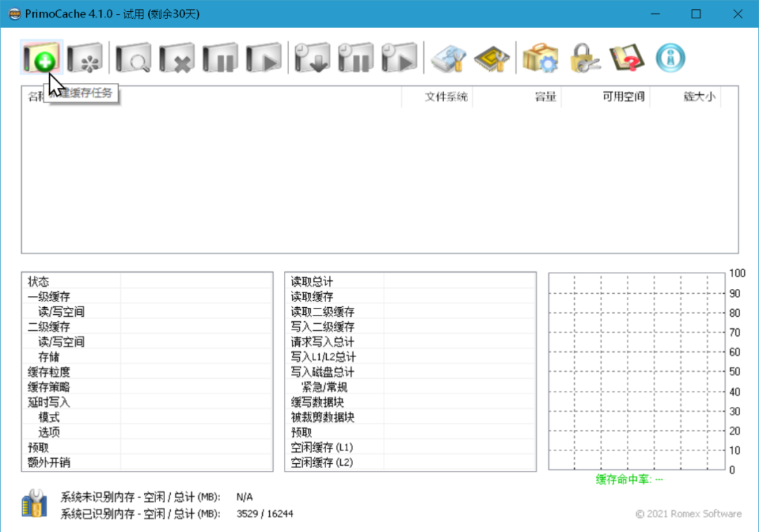The image size is (759, 532).
Task: Pause the cache task using the drive pause icon
Action: (x=220, y=58)
